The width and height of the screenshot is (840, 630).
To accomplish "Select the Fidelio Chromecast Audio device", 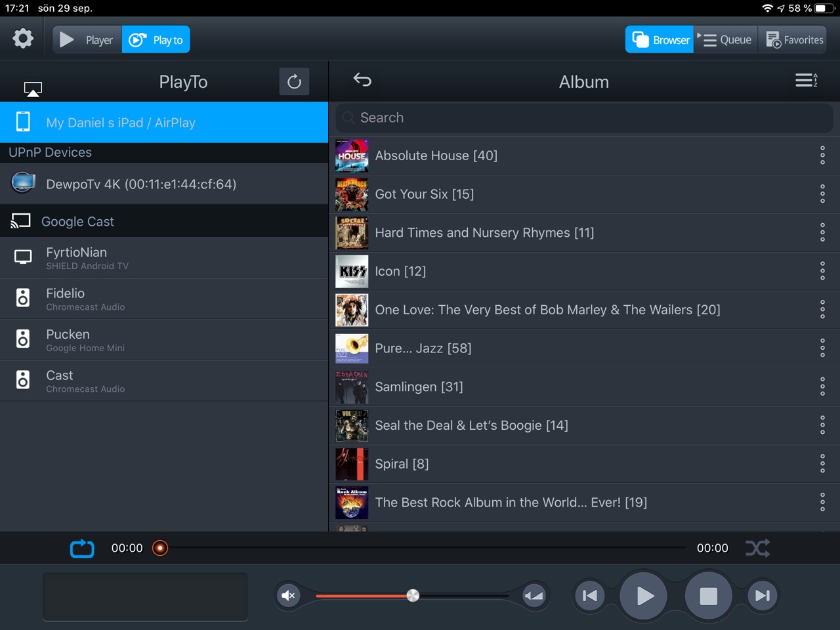I will 164,299.
